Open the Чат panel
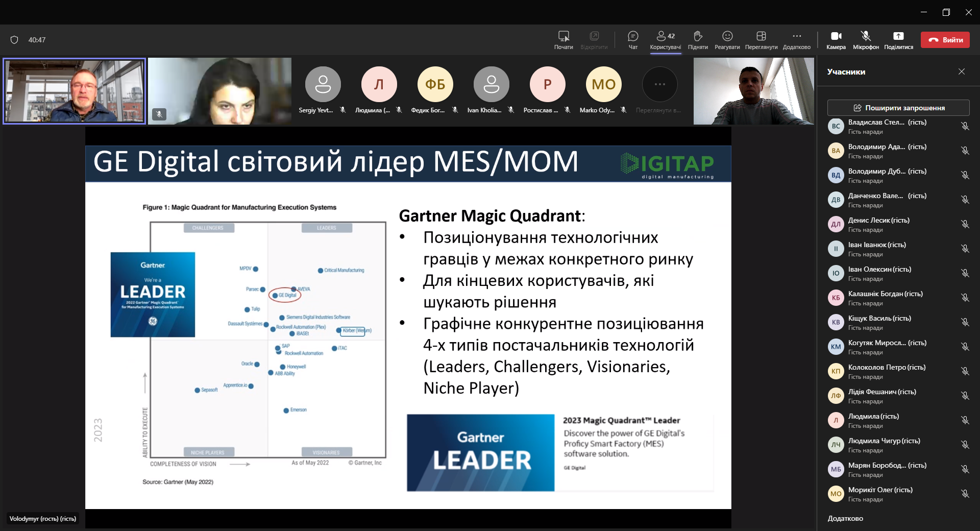The image size is (980, 531). point(633,40)
